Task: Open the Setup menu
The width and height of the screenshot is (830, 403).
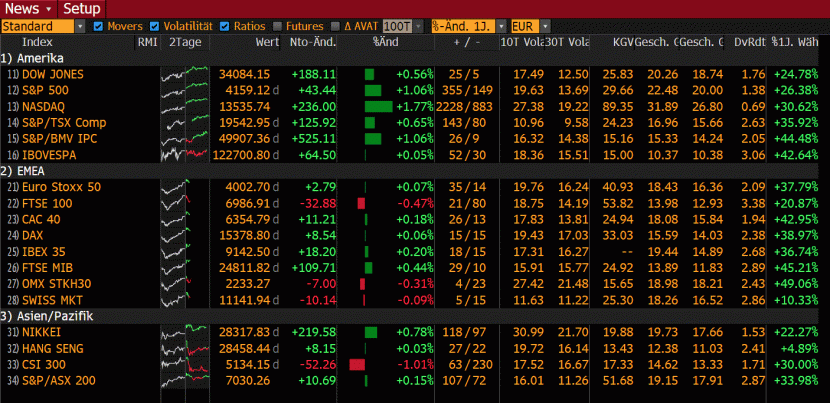Action: (x=82, y=9)
